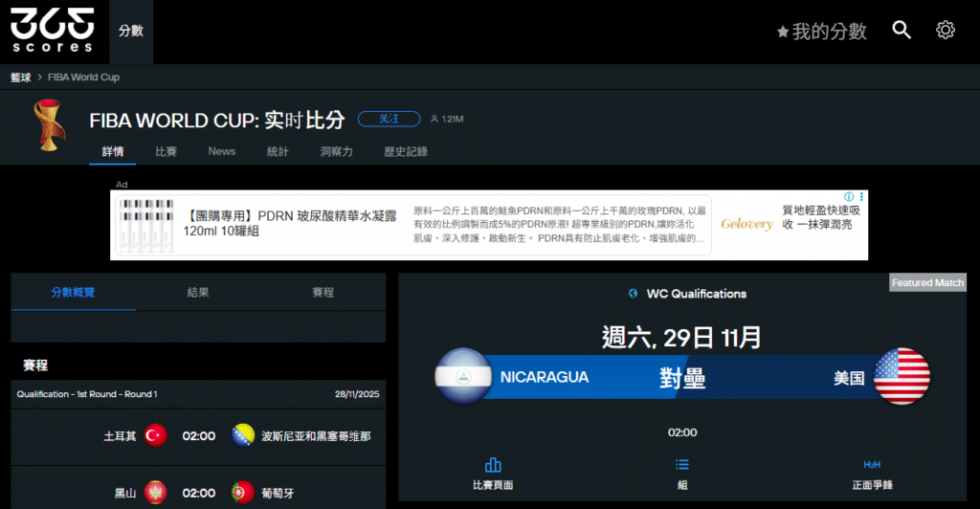The image size is (980, 509).
Task: Click the 365Scores logo
Action: (x=53, y=30)
